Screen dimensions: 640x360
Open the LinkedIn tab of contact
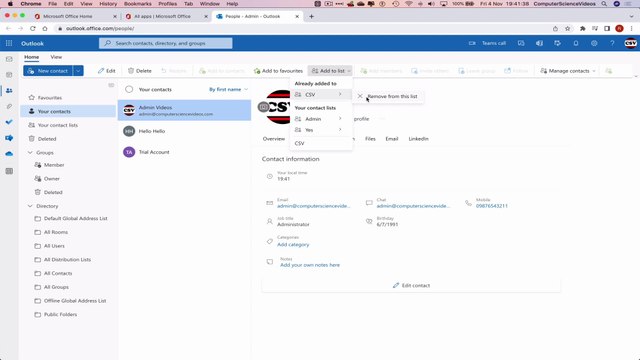click(418, 139)
